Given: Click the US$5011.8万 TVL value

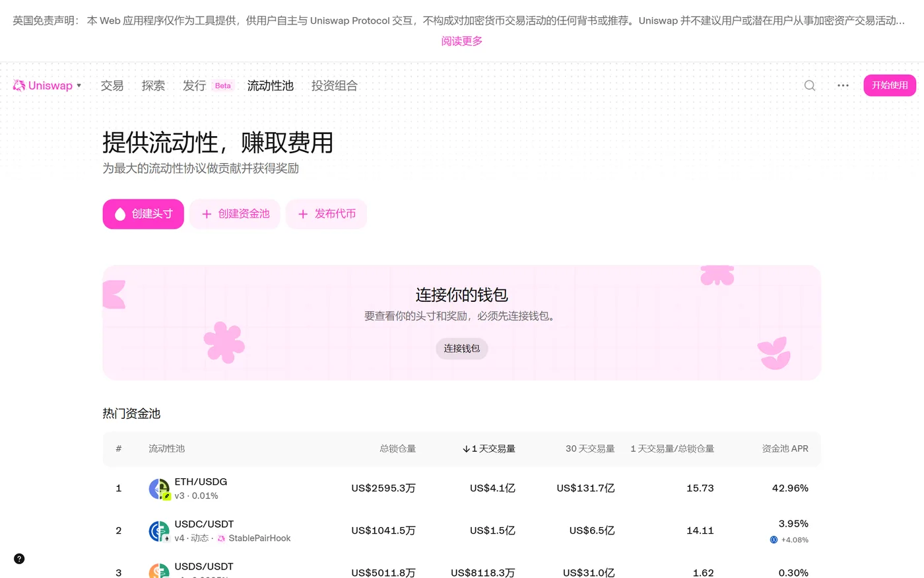Looking at the screenshot, I should [x=383, y=573].
